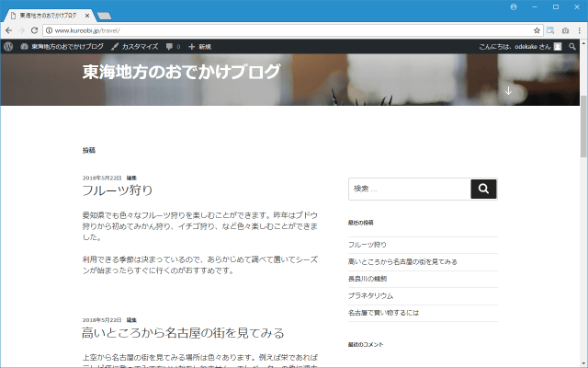
Task: Open the こんにちは、odekake さん account menu
Action: click(x=520, y=47)
